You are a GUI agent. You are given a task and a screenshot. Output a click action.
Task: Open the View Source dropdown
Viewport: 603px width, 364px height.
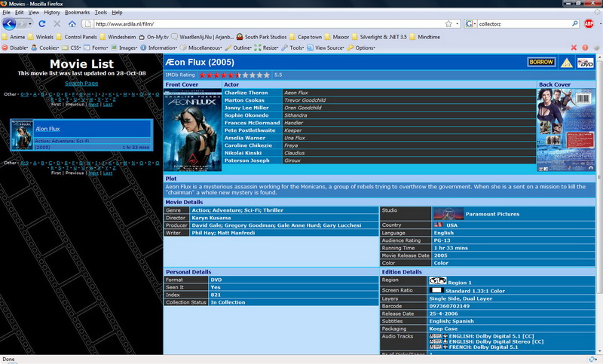pos(326,47)
